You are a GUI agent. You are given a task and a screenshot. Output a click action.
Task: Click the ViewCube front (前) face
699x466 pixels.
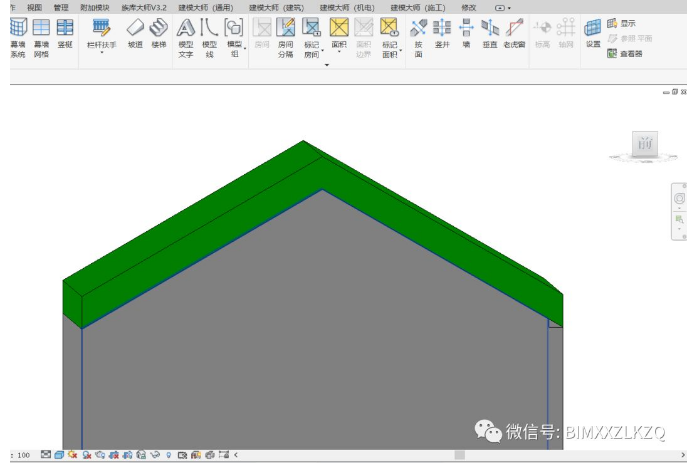[x=646, y=143]
